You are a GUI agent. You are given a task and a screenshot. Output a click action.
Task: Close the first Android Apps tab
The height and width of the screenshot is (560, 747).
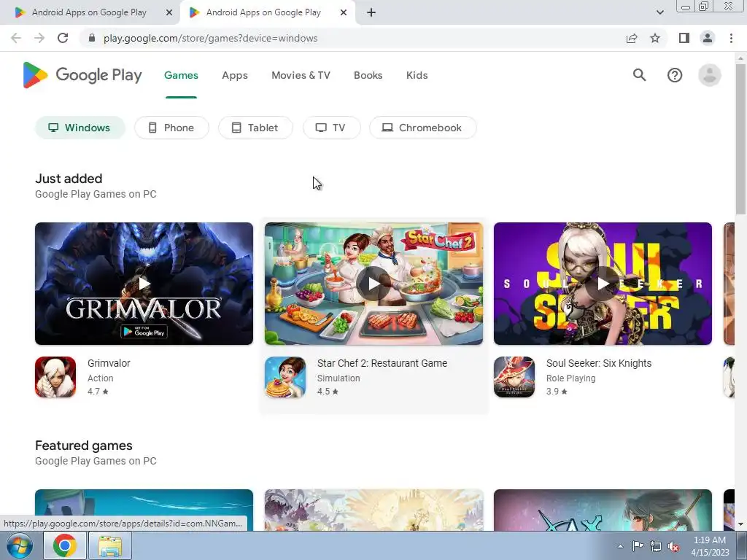[169, 13]
